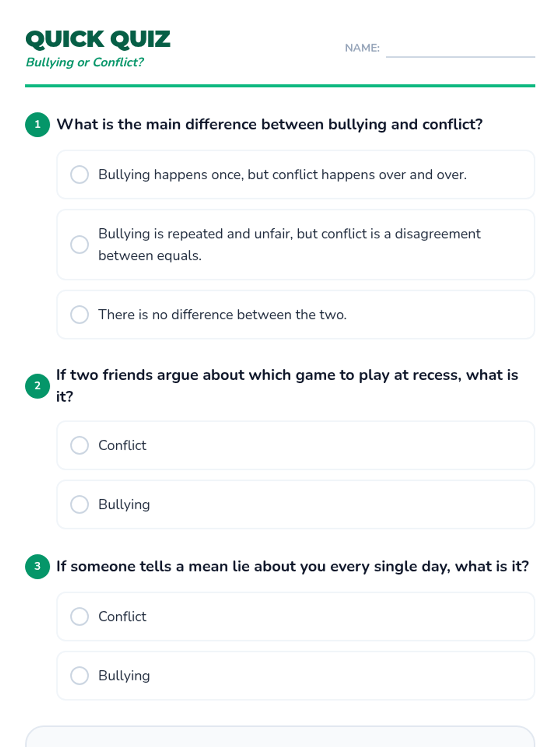Viewport: 560px width, 747px height.
Task: Choose 'Bullying' radio for the recess question
Action: click(x=79, y=504)
